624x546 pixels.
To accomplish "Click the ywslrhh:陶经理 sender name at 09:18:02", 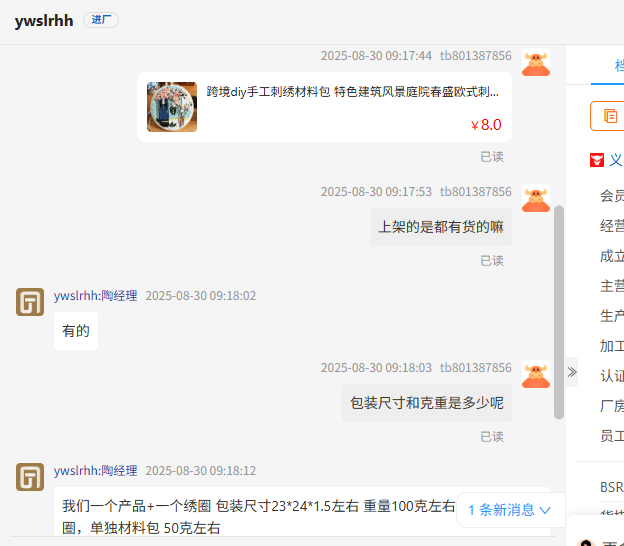I will pos(96,296).
